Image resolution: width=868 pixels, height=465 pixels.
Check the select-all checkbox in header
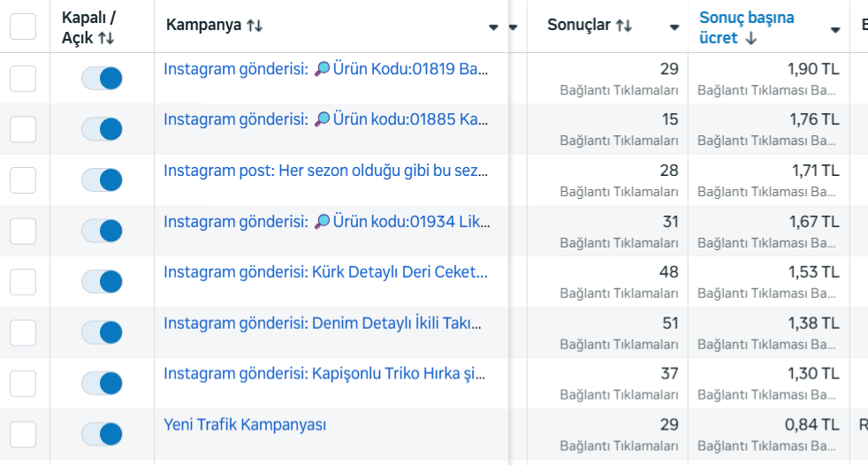[x=23, y=26]
